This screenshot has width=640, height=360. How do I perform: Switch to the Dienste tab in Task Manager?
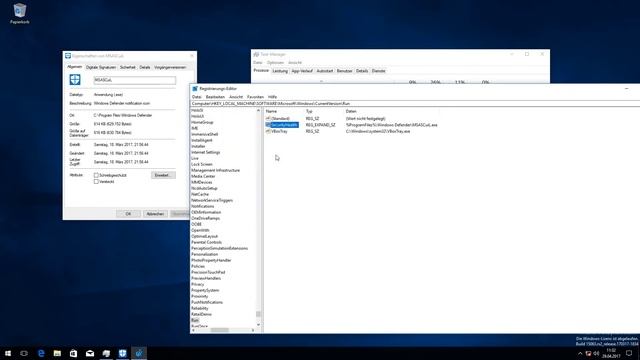point(378,71)
